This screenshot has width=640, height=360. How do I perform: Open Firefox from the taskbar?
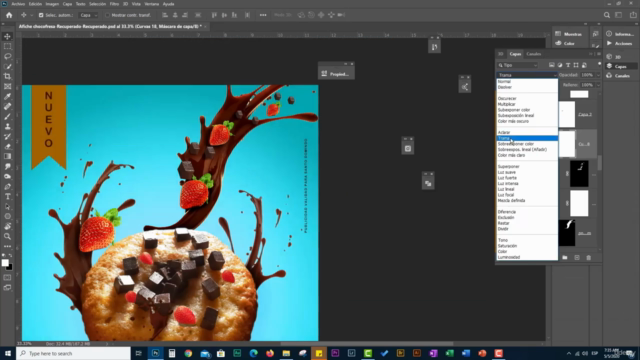(270, 353)
